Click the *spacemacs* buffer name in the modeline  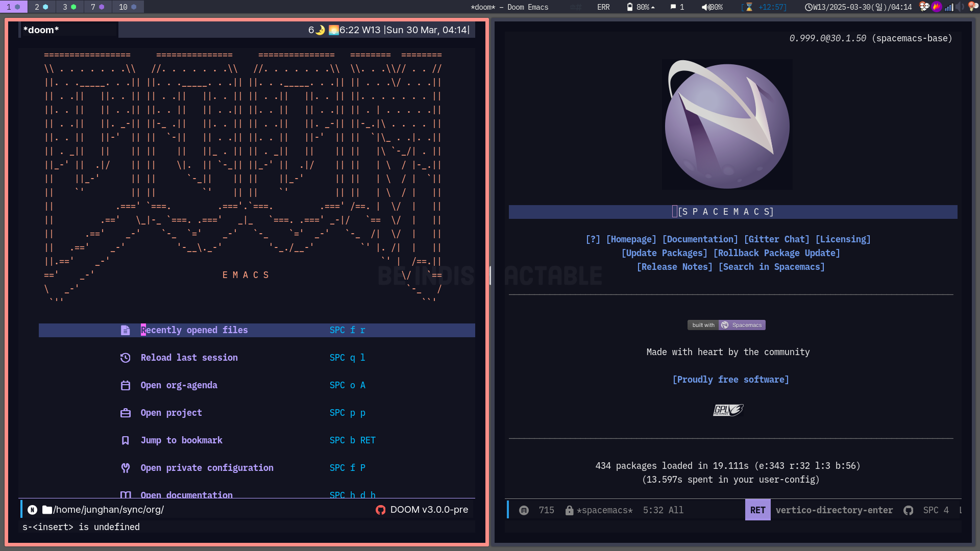(604, 510)
